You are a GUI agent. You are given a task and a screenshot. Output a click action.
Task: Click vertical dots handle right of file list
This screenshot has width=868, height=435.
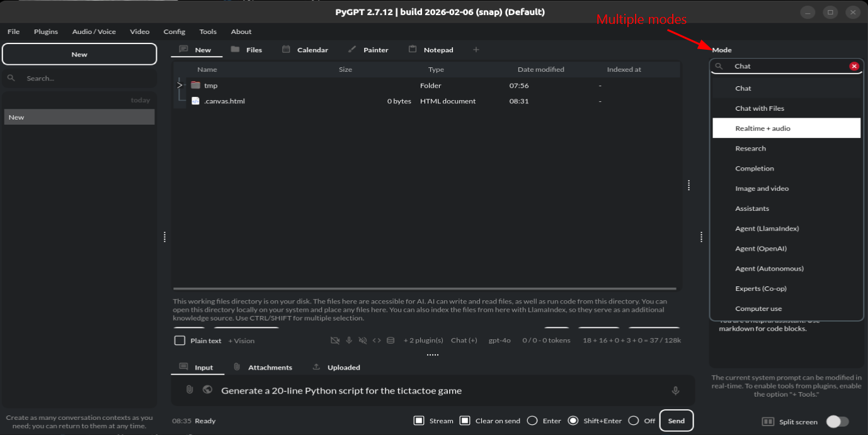688,185
